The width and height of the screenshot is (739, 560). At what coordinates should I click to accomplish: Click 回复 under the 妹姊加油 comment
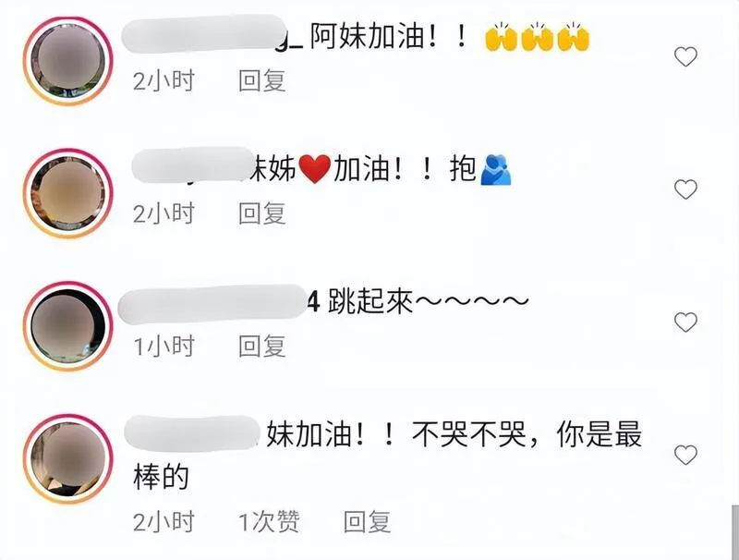(262, 213)
